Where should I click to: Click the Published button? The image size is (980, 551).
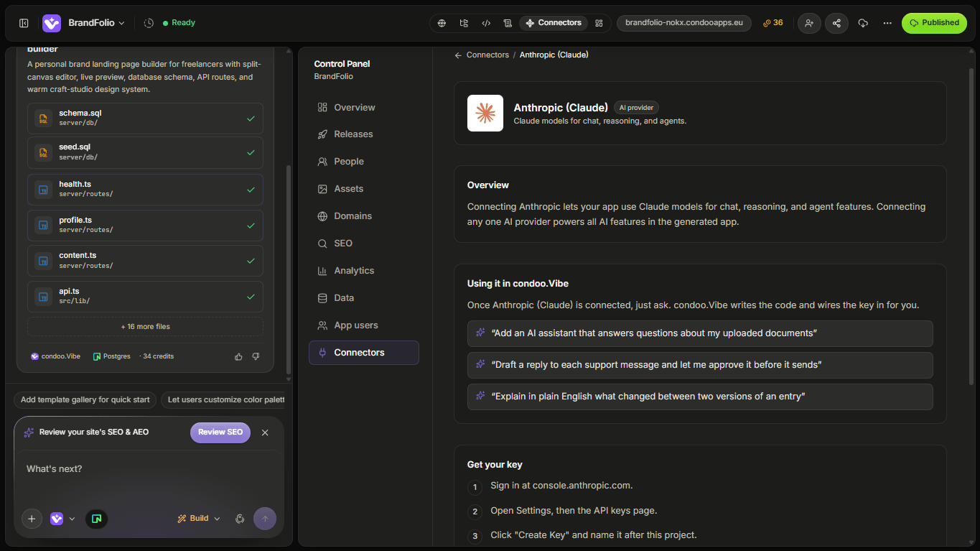coord(934,23)
